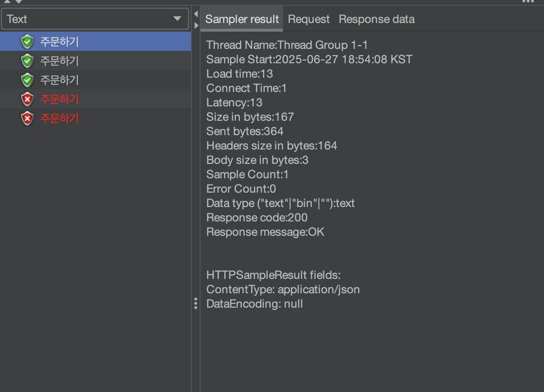Screen dimensions: 544x392
Task: Select the first 주문하기 sample label
Action: [x=59, y=42]
